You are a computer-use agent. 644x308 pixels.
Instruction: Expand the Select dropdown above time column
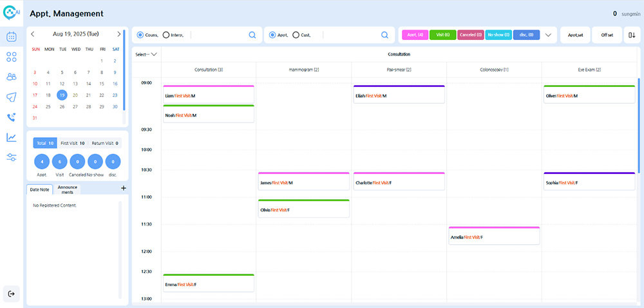point(146,55)
